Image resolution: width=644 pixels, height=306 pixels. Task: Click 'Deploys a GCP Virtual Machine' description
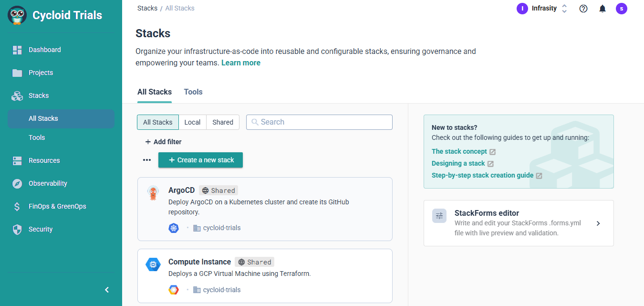coord(239,274)
